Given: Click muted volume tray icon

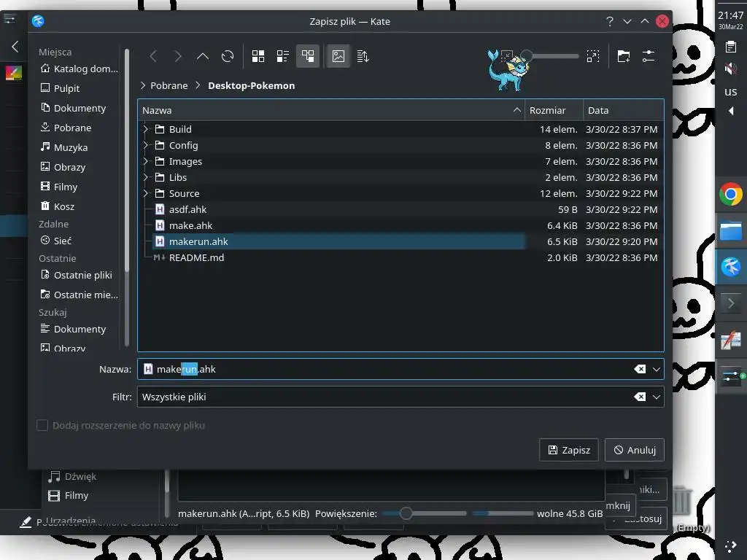Looking at the screenshot, I should (730, 69).
